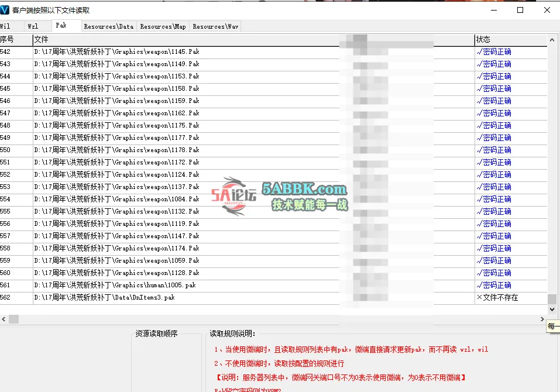
Task: Select row with weapon\1158.Pak
Action: tap(273, 88)
